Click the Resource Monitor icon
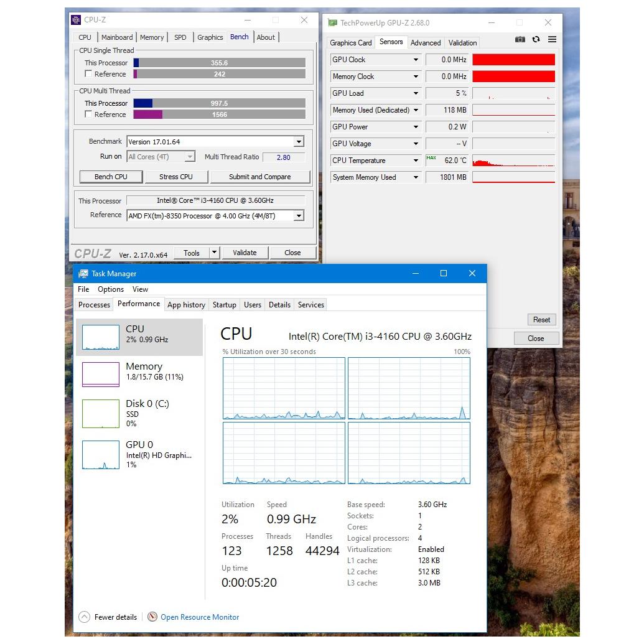The height and width of the screenshot is (644, 644). click(x=152, y=617)
